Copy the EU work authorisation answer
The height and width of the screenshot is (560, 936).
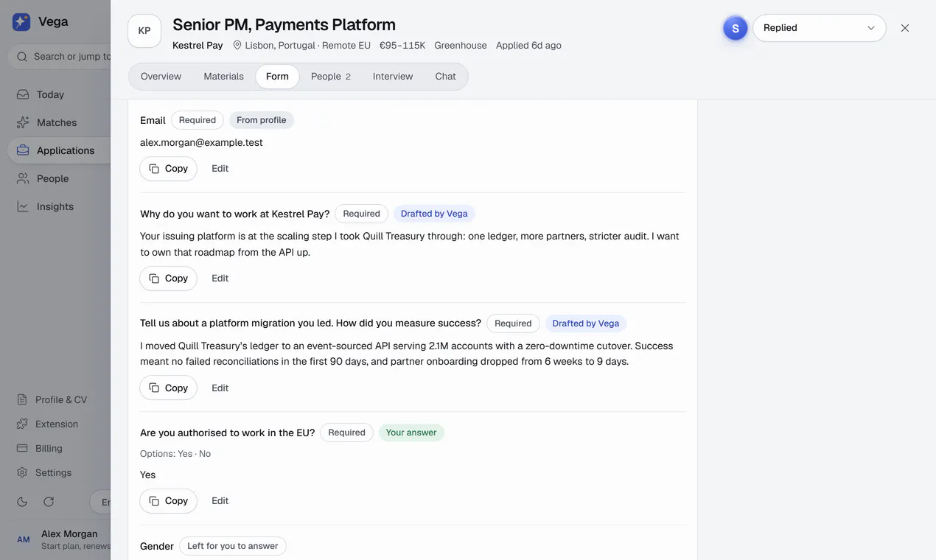click(168, 501)
